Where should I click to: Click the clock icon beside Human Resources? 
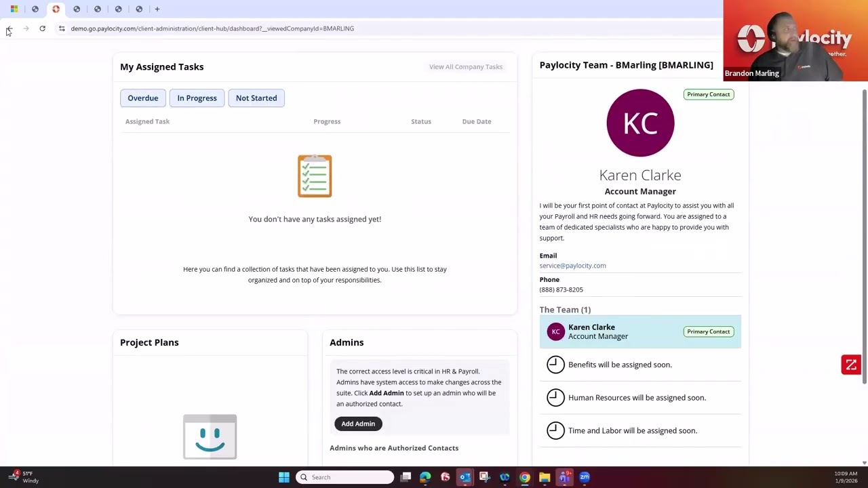[x=555, y=398]
